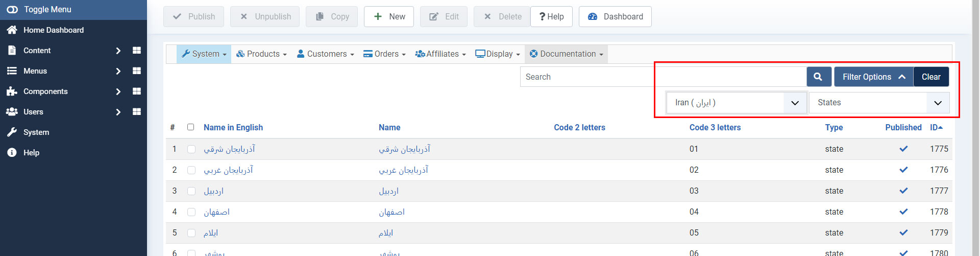This screenshot has width=980, height=256.
Task: Select the checkbox for row 4
Action: tap(191, 212)
